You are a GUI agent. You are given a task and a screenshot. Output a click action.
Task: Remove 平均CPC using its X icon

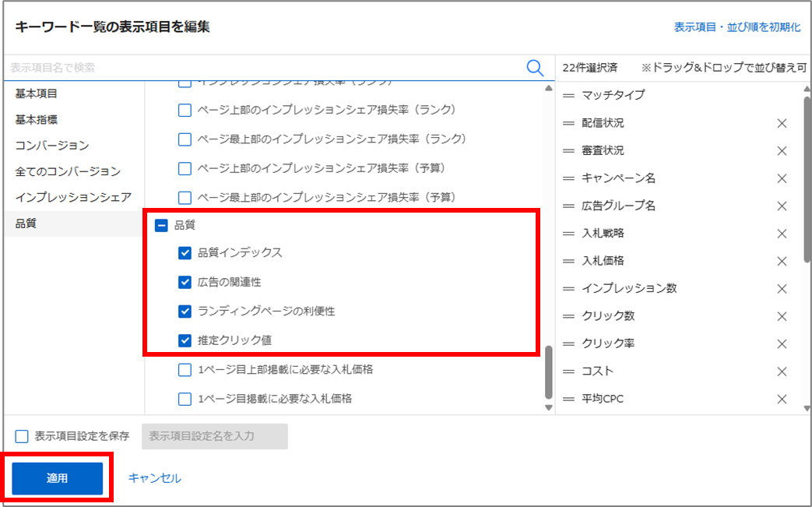(782, 399)
